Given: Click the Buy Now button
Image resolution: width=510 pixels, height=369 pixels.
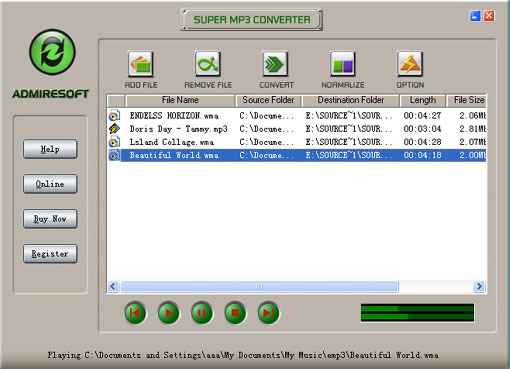Looking at the screenshot, I should pyautogui.click(x=50, y=219).
